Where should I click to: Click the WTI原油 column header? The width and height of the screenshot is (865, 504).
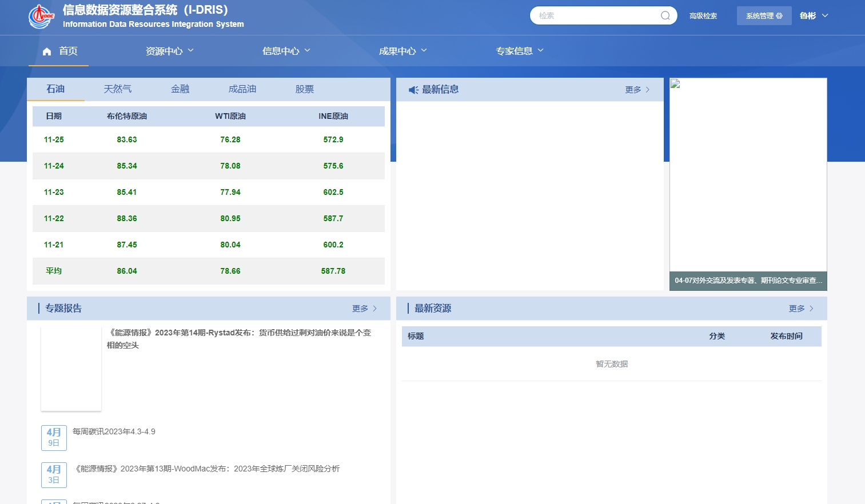[x=230, y=116]
